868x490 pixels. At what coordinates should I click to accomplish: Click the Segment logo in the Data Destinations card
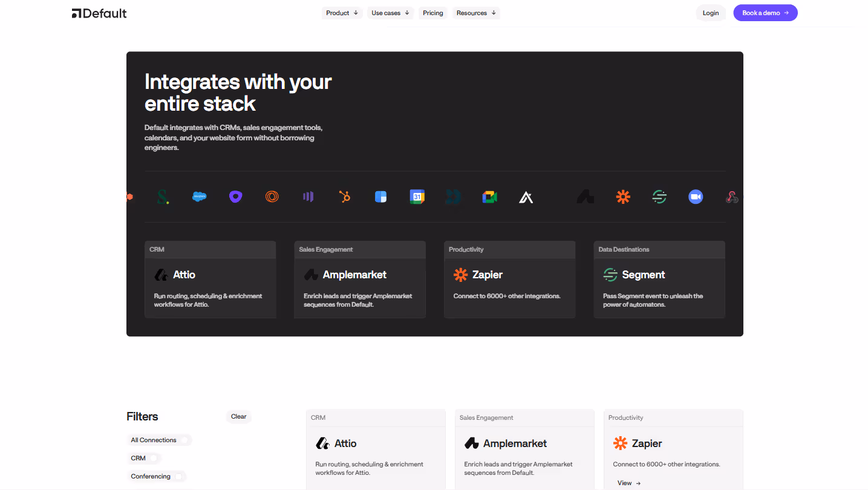click(610, 275)
